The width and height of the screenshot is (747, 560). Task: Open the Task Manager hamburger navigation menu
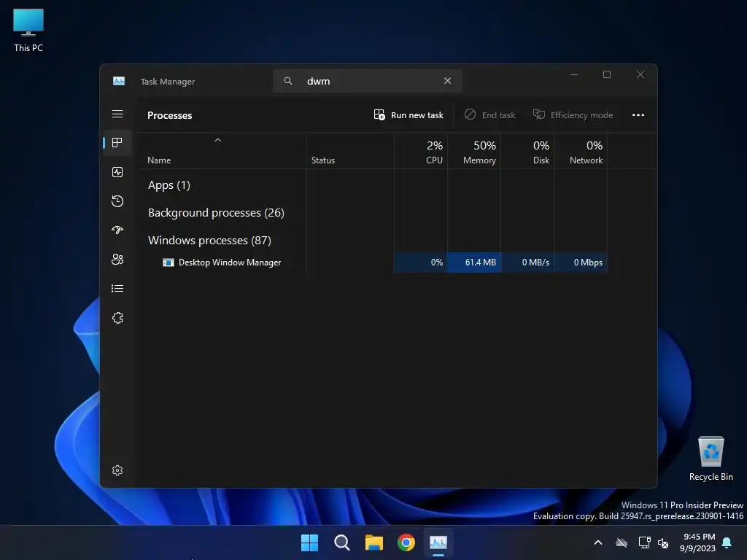[x=117, y=114]
